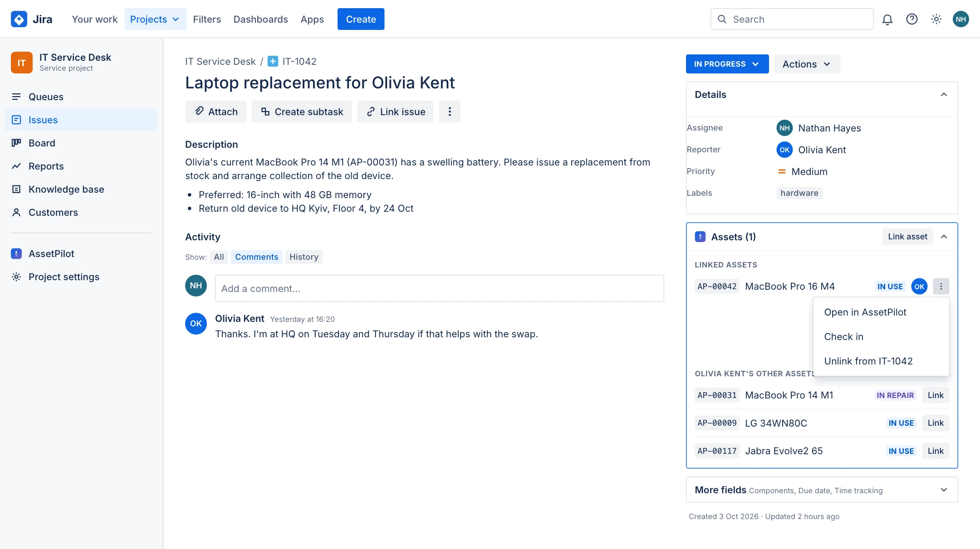980x549 pixels.
Task: Open Queues in the sidebar
Action: [x=81, y=97]
